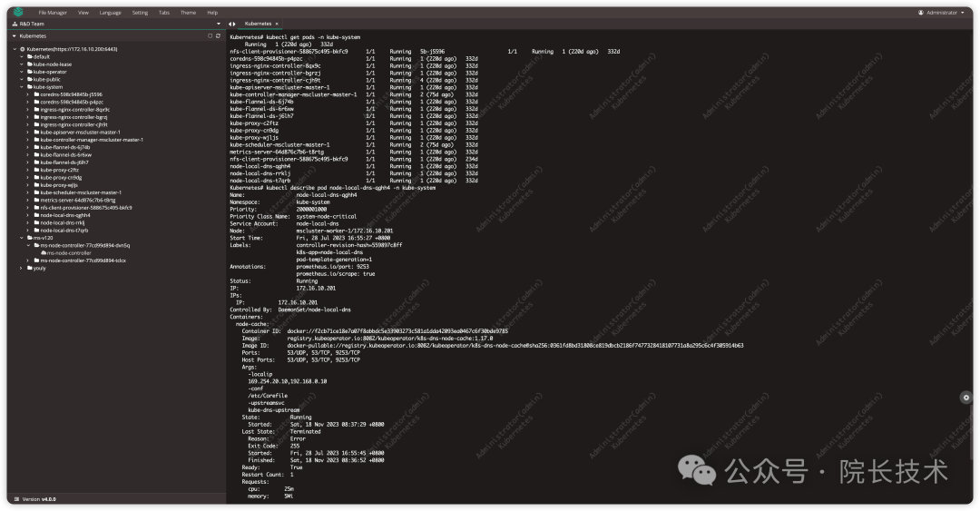The width and height of the screenshot is (980, 511).
Task: Click the Version v4.0.0 status text
Action: [39, 499]
